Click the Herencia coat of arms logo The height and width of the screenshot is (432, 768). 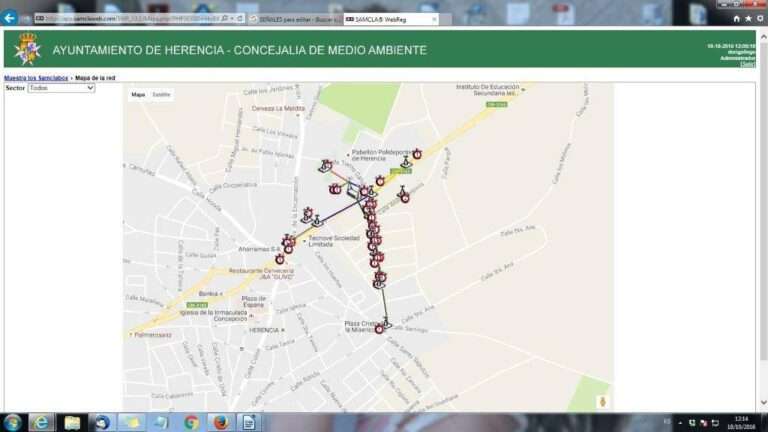27,49
